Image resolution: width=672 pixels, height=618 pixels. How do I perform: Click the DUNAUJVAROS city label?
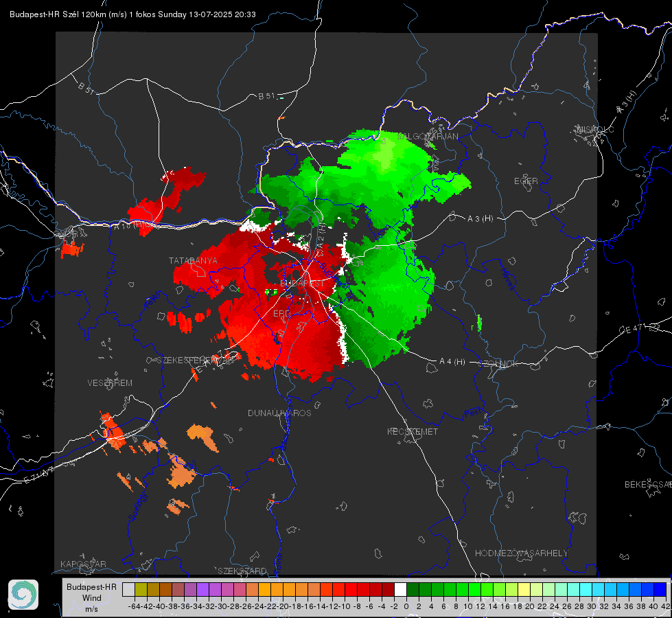(x=279, y=413)
